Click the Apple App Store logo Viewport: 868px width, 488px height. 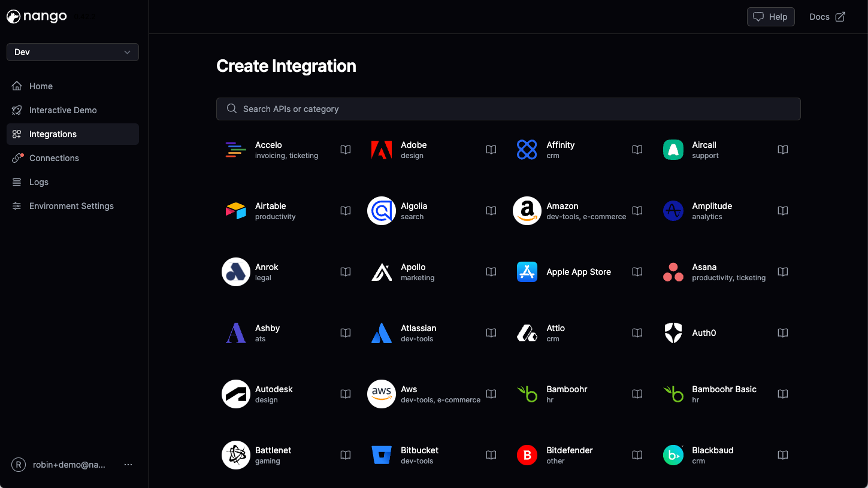527,272
